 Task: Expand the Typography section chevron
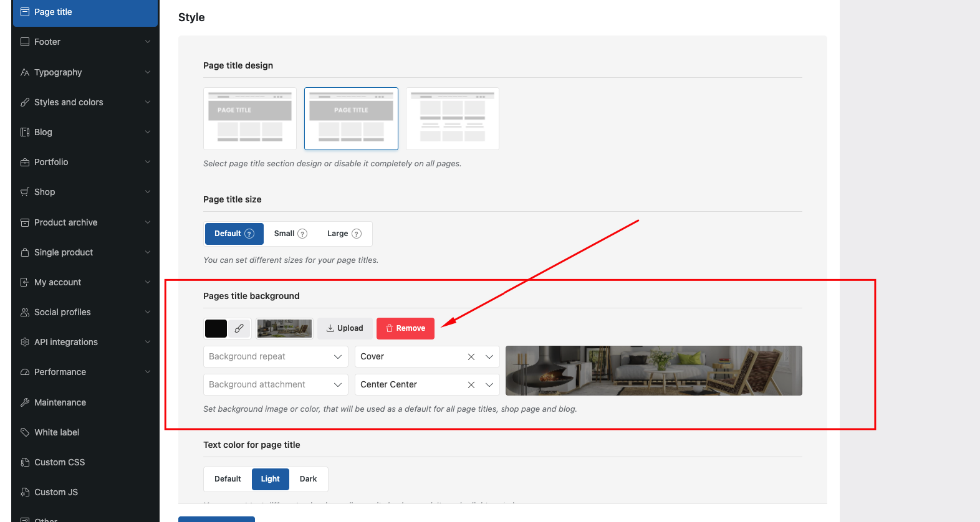[148, 72]
